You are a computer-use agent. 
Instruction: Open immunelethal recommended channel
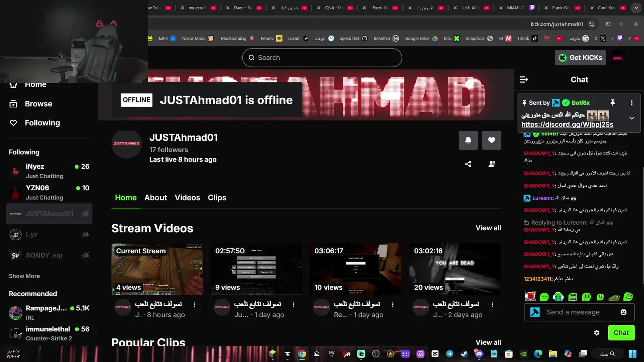[49, 333]
